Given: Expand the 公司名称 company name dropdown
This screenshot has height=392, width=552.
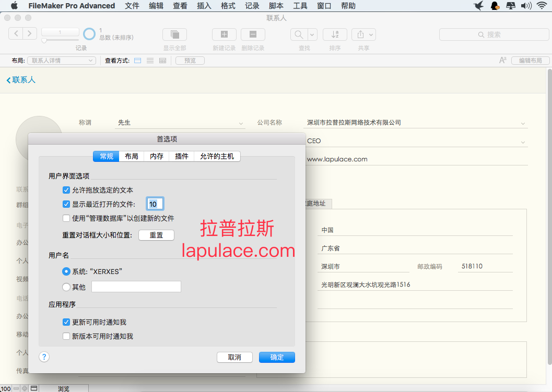Looking at the screenshot, I should point(523,123).
